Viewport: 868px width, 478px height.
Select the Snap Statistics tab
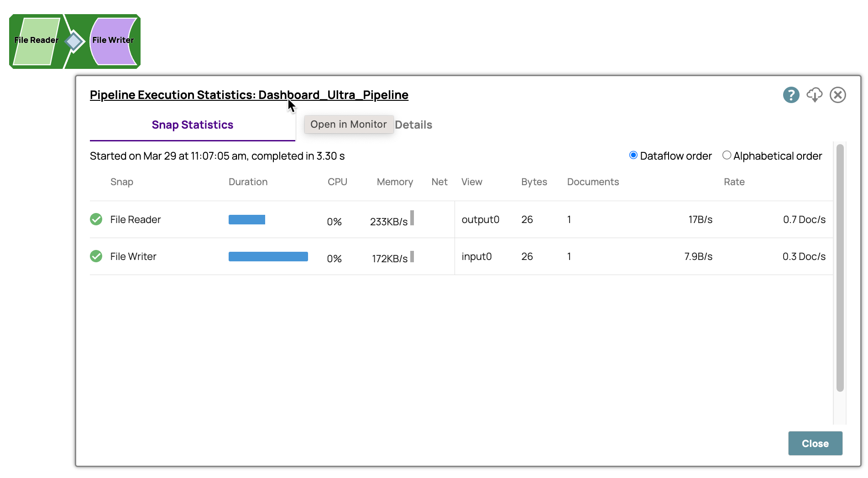pos(192,125)
